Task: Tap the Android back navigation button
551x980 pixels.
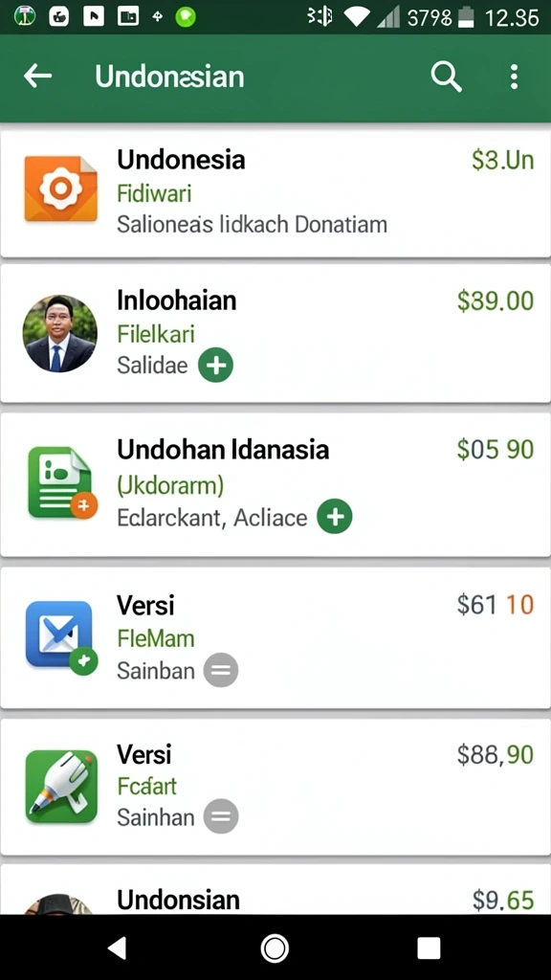Action: click(118, 947)
